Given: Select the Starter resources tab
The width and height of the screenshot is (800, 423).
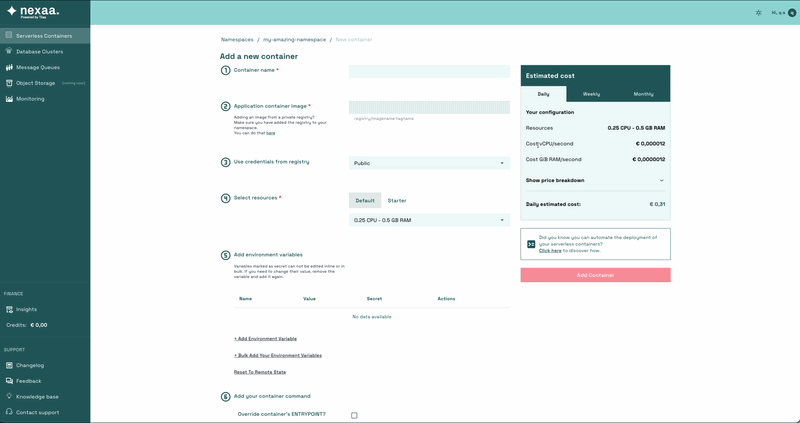Looking at the screenshot, I should 397,201.
